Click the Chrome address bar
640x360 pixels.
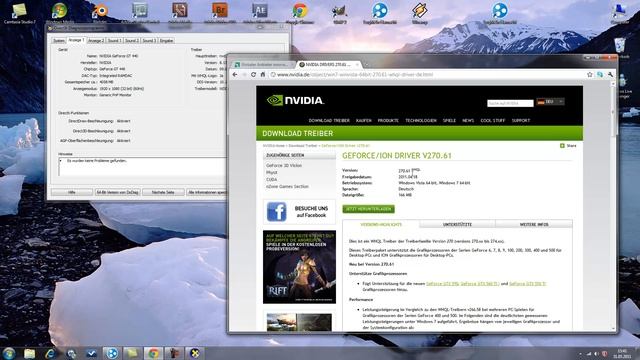click(427, 75)
